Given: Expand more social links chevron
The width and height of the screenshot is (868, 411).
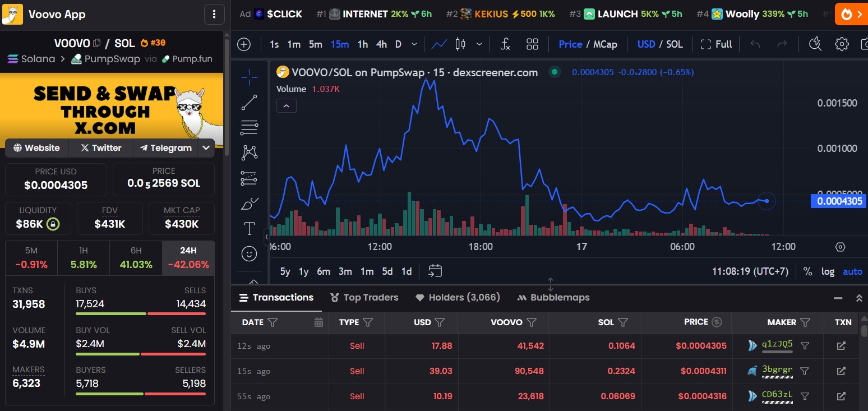Looking at the screenshot, I should (206, 148).
